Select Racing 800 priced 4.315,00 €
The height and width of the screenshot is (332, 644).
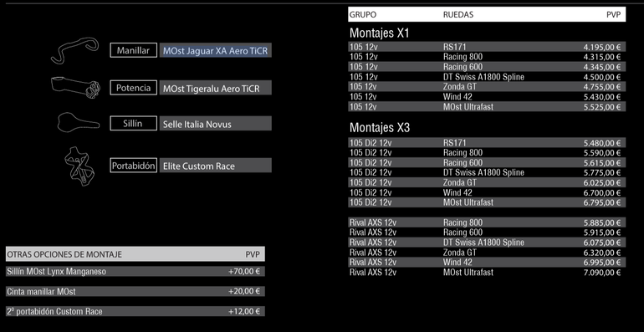(x=463, y=57)
